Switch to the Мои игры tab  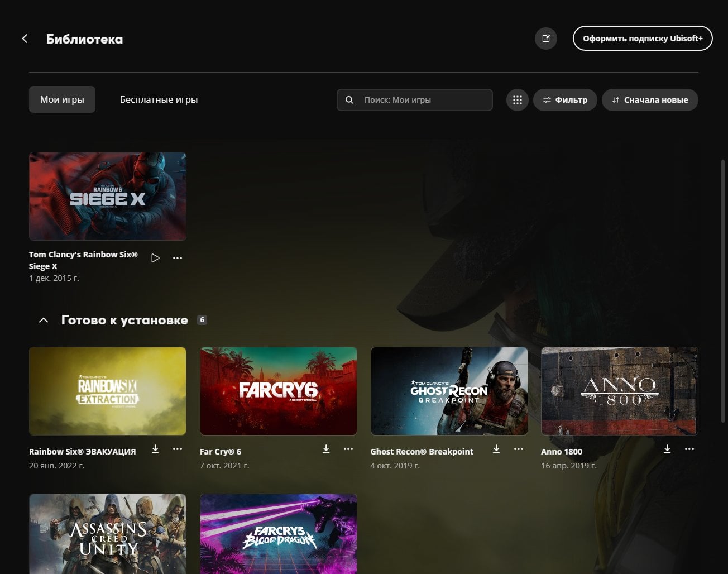(x=62, y=99)
